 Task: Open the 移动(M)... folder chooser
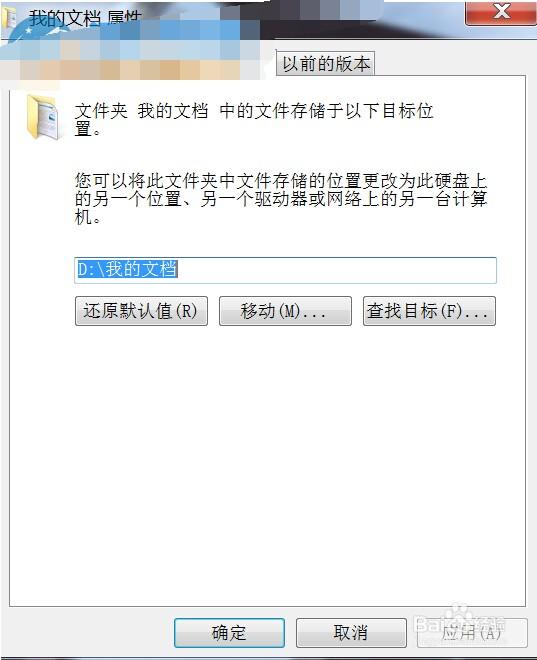(285, 311)
